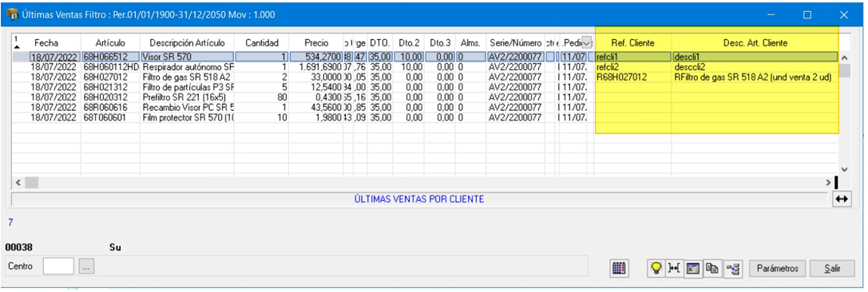Click the Cantidad column header
The width and height of the screenshot is (868, 292).
261,43
